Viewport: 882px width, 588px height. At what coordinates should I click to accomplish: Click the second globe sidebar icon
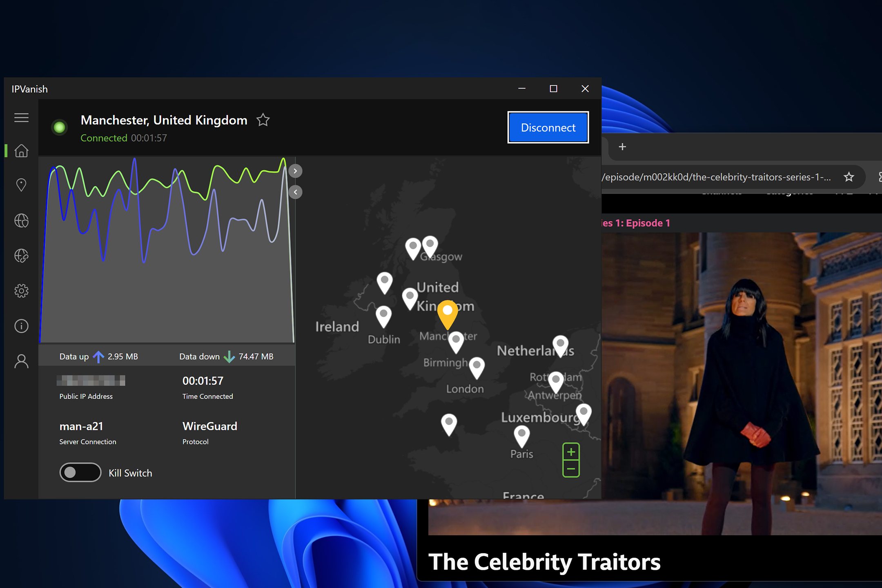point(21,256)
